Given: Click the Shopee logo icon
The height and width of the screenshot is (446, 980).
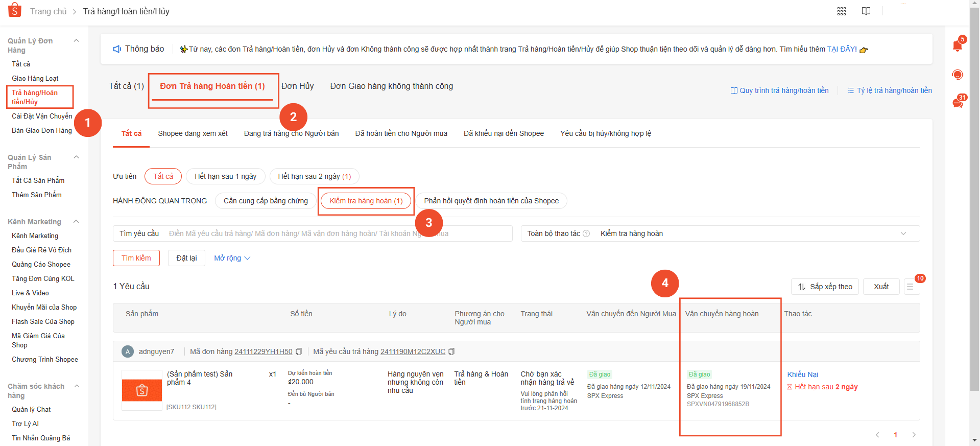Looking at the screenshot, I should pos(15,10).
